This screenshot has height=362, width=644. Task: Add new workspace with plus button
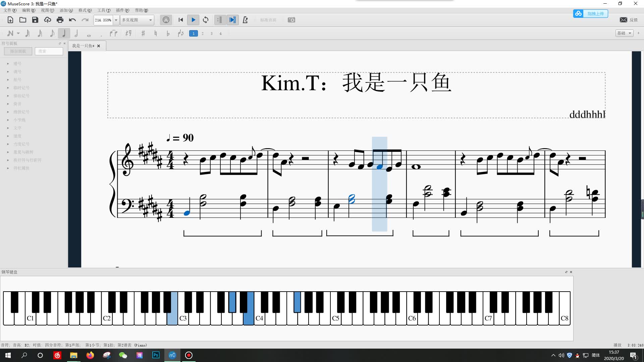(638, 33)
